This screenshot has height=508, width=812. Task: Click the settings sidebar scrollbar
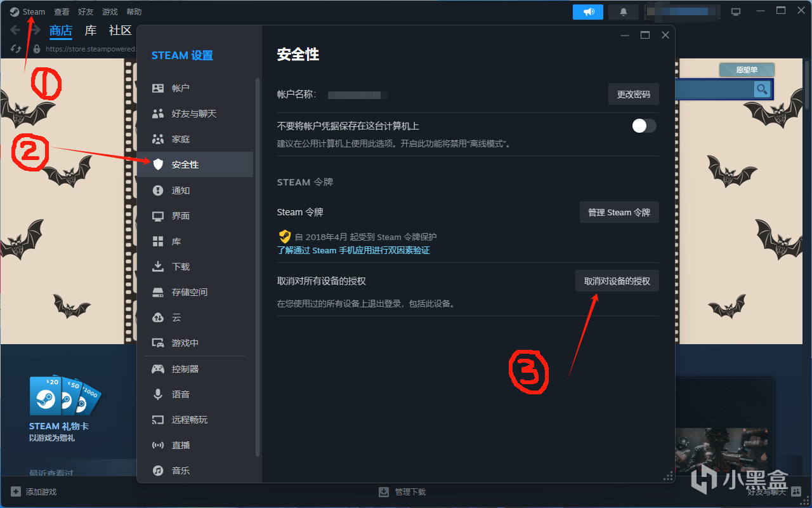[257, 267]
